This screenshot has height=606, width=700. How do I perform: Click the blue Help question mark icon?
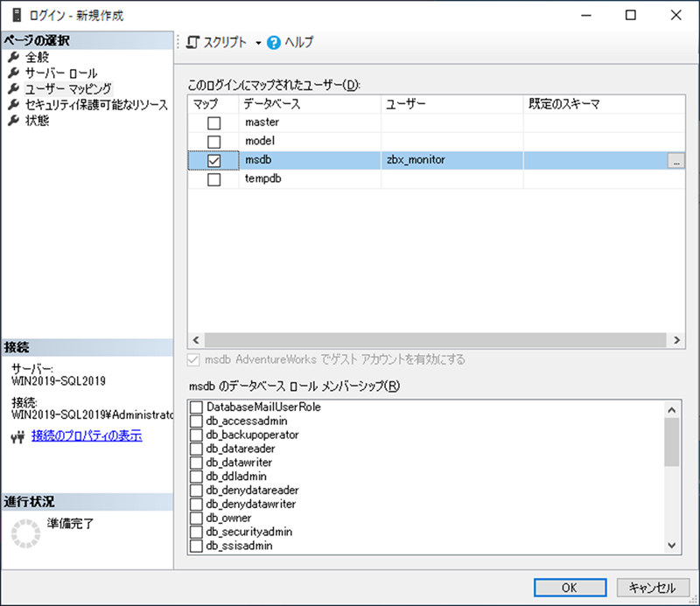[274, 42]
